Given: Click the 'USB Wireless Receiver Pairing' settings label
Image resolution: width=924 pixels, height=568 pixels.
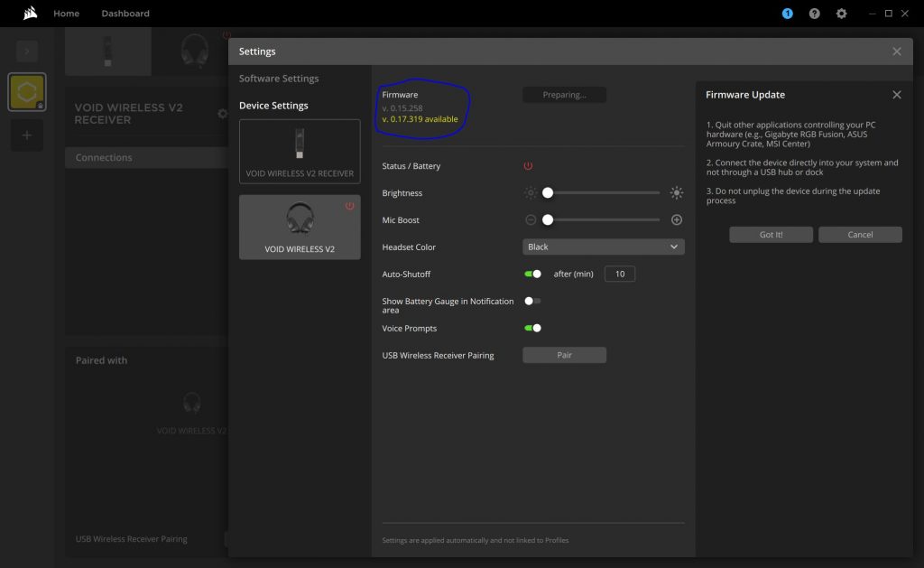Looking at the screenshot, I should coord(438,356).
